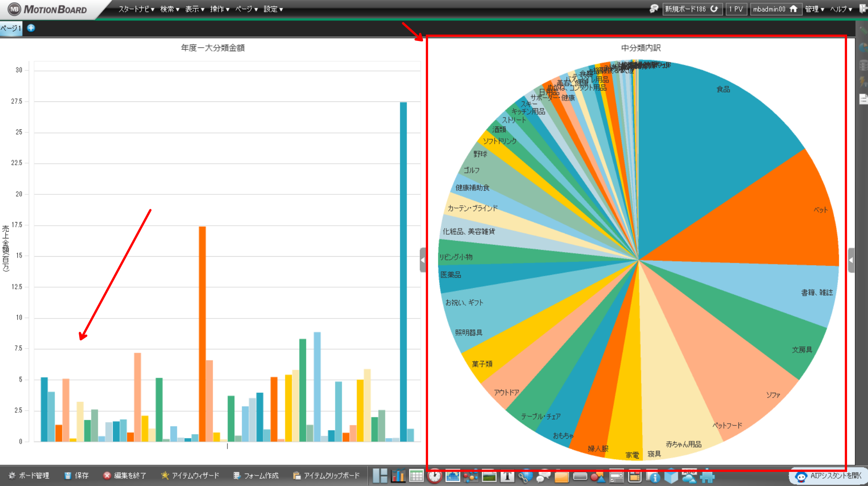
Task: Open the スタートナビ dropdown menu
Action: (x=136, y=9)
